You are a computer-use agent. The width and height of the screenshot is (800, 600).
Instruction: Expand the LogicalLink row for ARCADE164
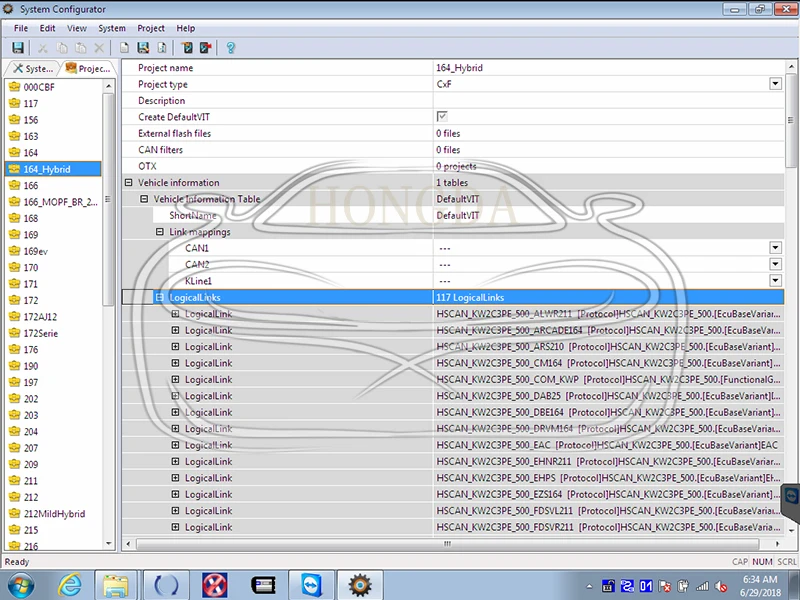coord(176,330)
